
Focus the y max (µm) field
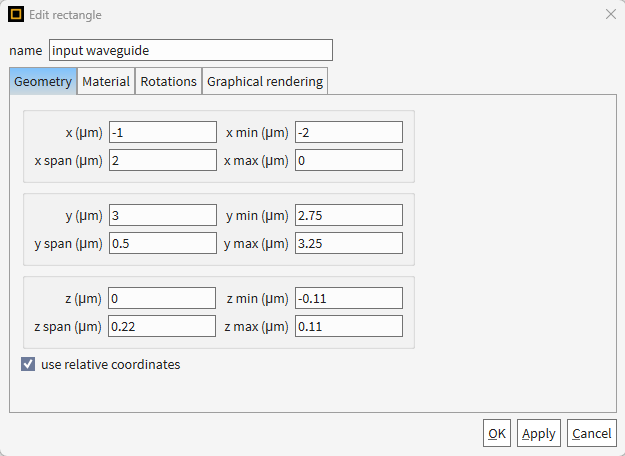(349, 243)
